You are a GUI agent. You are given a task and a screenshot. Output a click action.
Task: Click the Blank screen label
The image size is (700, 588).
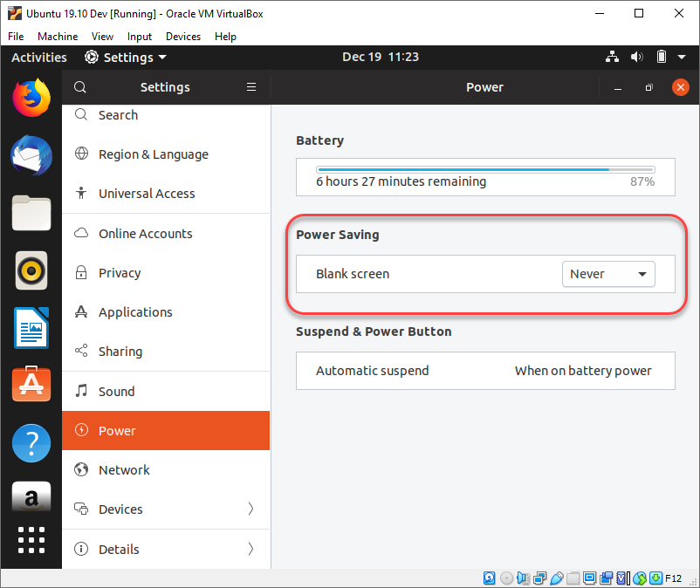click(353, 274)
